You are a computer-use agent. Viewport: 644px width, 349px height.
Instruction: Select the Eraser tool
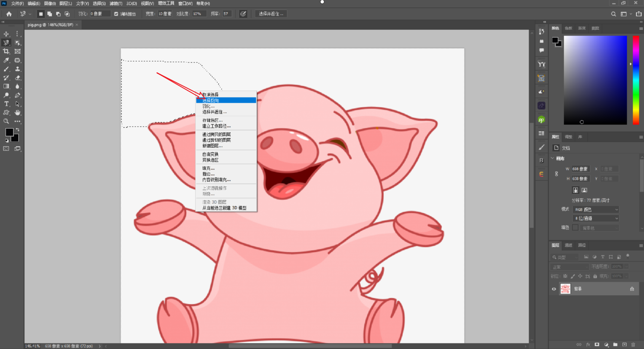(x=17, y=78)
